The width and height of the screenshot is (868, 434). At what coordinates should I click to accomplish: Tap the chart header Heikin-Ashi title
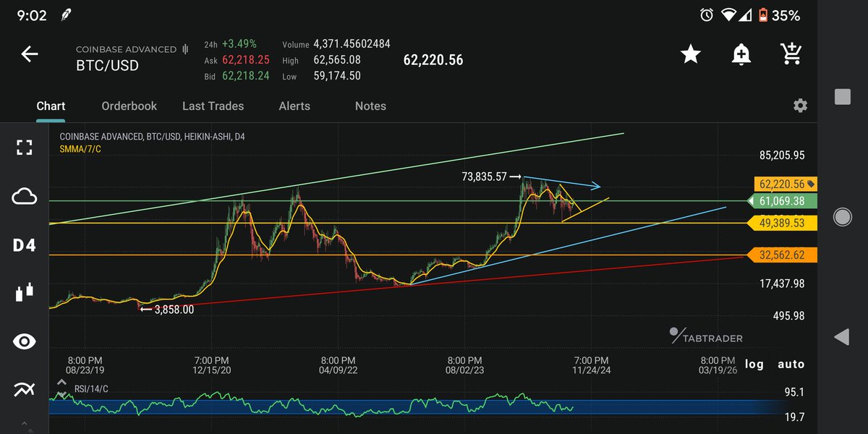(x=152, y=137)
